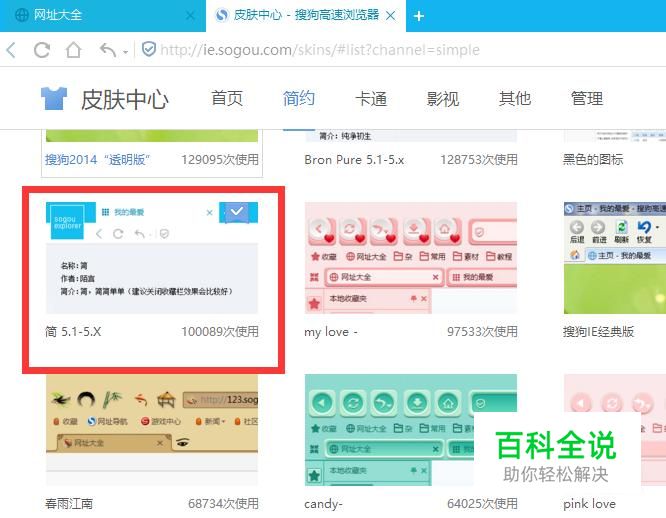Go to the home page icon
This screenshot has height=518, width=666.
(x=73, y=50)
